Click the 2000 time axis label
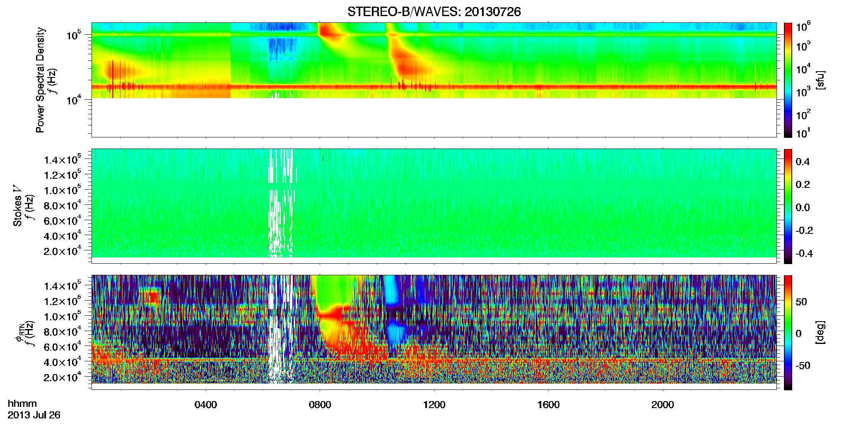 click(x=663, y=405)
